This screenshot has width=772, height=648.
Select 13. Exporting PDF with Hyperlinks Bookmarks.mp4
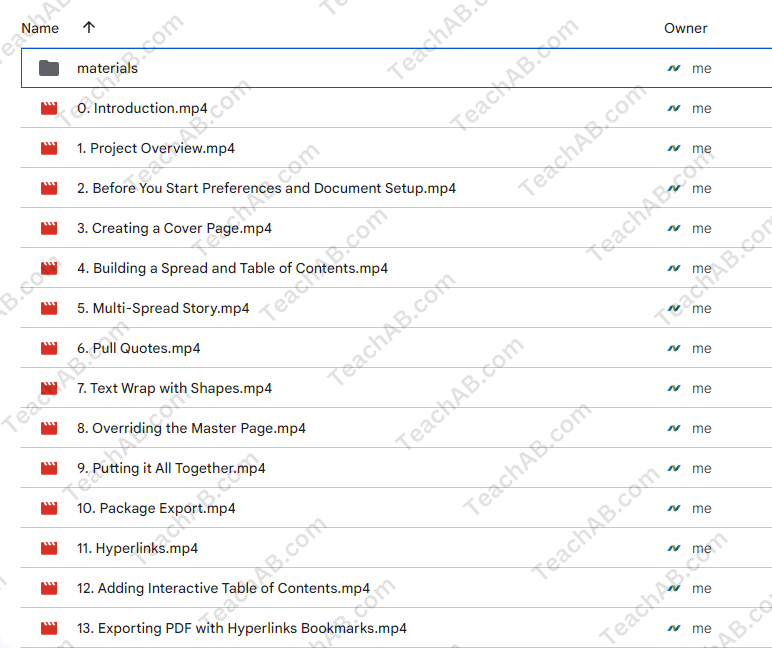(x=242, y=628)
